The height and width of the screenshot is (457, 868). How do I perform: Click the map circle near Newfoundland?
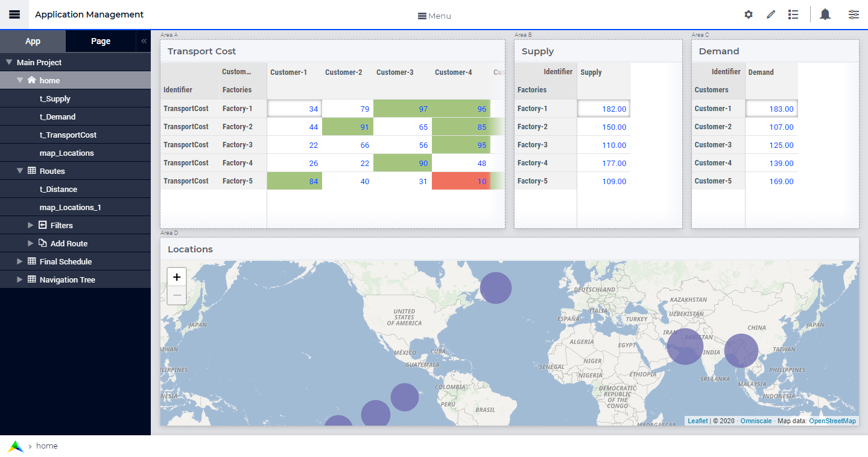tap(495, 288)
